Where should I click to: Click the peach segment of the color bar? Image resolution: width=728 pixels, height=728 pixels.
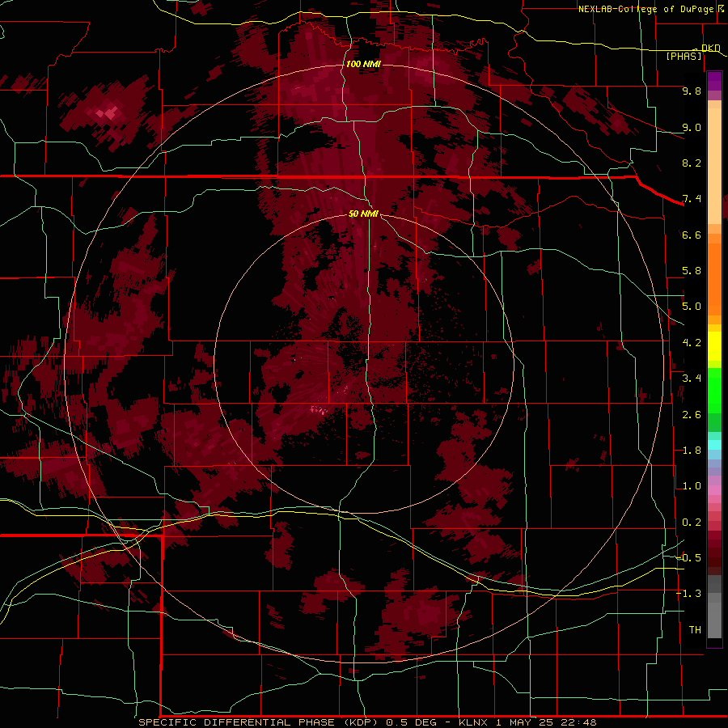point(714,163)
